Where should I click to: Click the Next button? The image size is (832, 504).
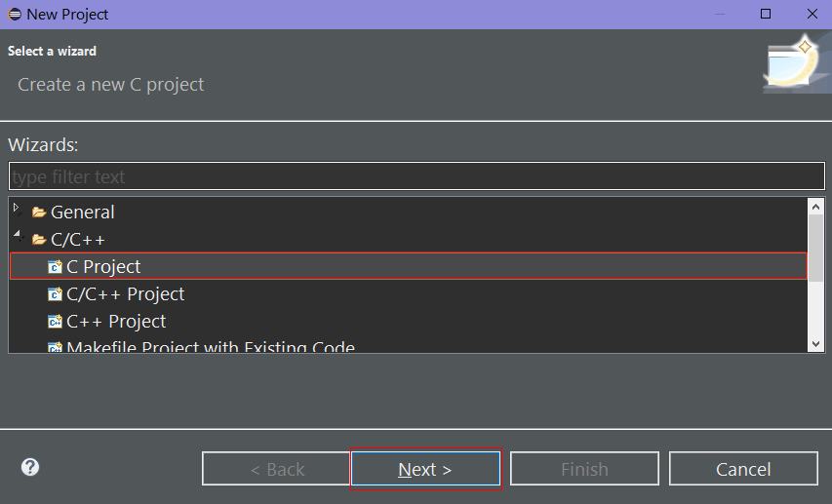pyautogui.click(x=425, y=469)
